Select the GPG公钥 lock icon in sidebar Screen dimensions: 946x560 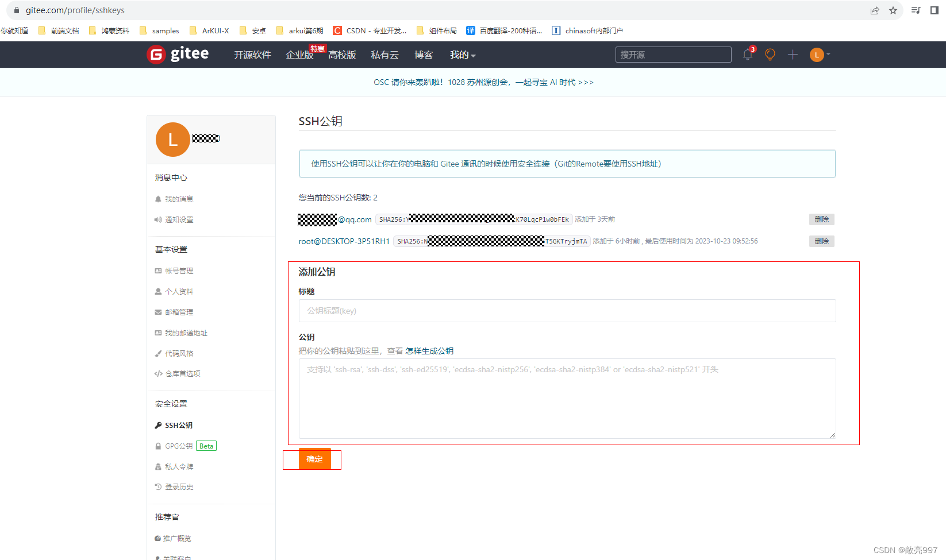click(x=158, y=446)
